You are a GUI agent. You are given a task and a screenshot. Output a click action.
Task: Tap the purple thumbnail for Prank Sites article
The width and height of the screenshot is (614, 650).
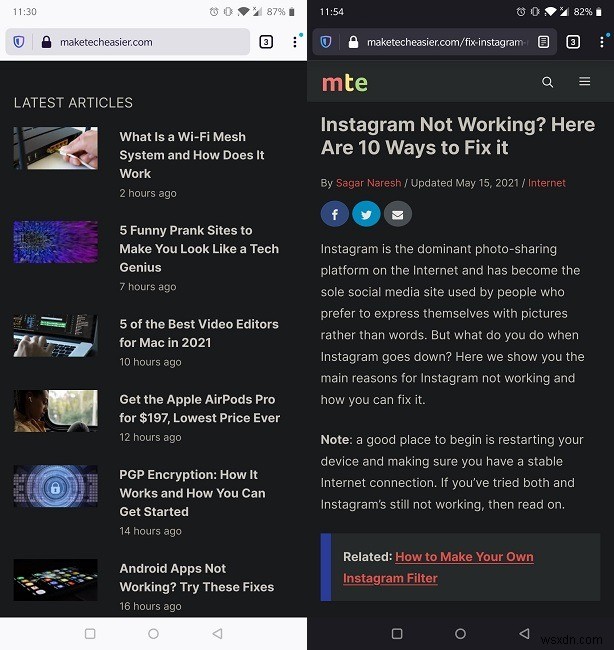56,242
